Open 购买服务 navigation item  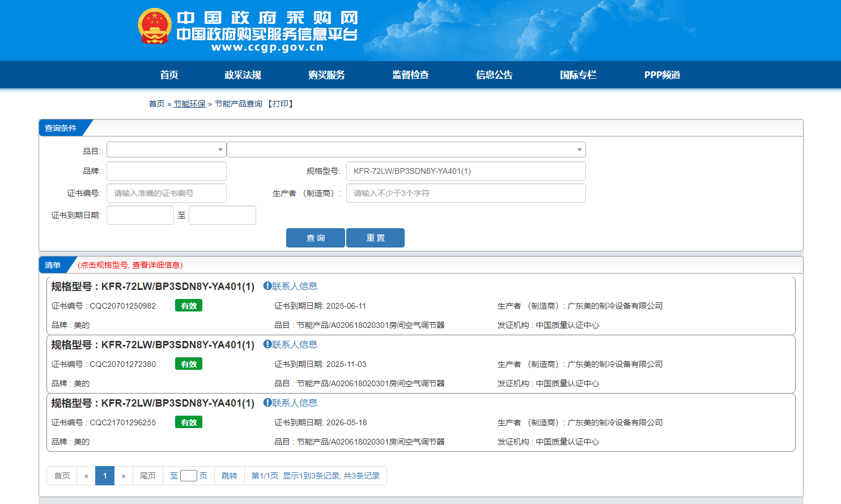326,75
